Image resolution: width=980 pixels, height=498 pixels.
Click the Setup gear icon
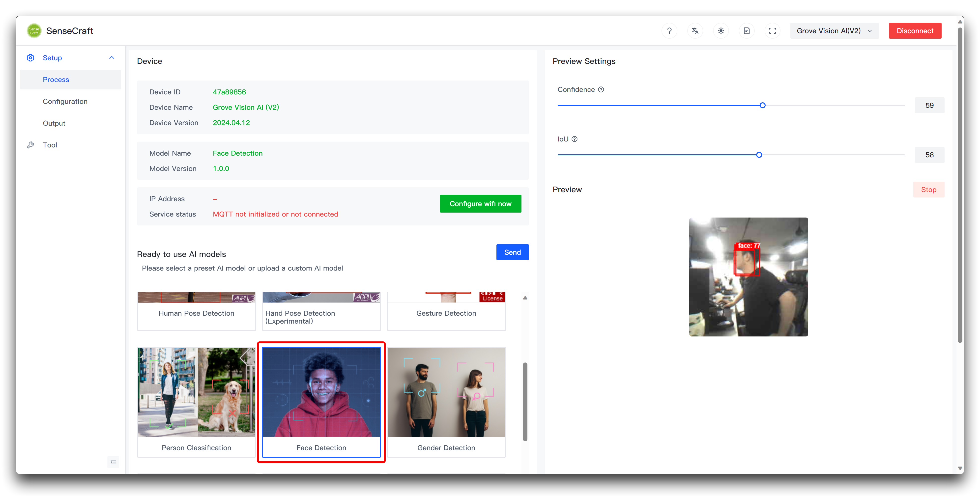[x=30, y=58]
